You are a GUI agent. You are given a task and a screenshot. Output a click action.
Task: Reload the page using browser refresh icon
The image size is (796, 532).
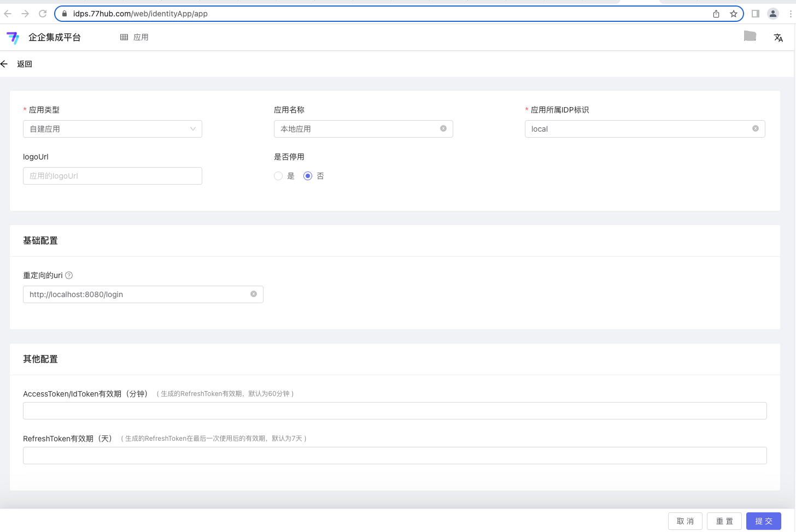point(43,14)
